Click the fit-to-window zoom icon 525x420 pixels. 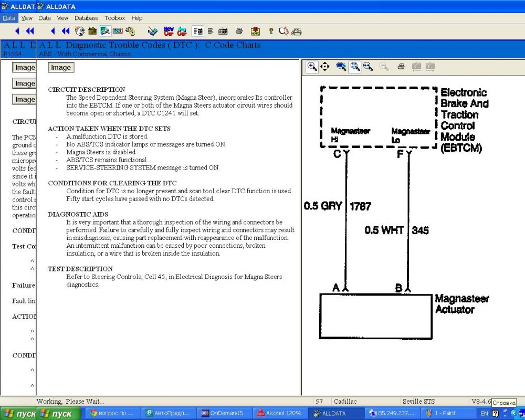coord(355,67)
